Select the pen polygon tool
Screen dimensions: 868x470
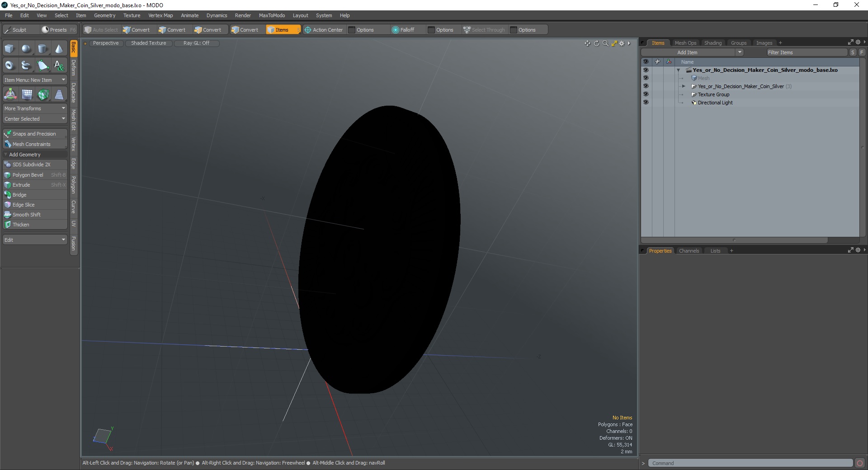coord(42,66)
